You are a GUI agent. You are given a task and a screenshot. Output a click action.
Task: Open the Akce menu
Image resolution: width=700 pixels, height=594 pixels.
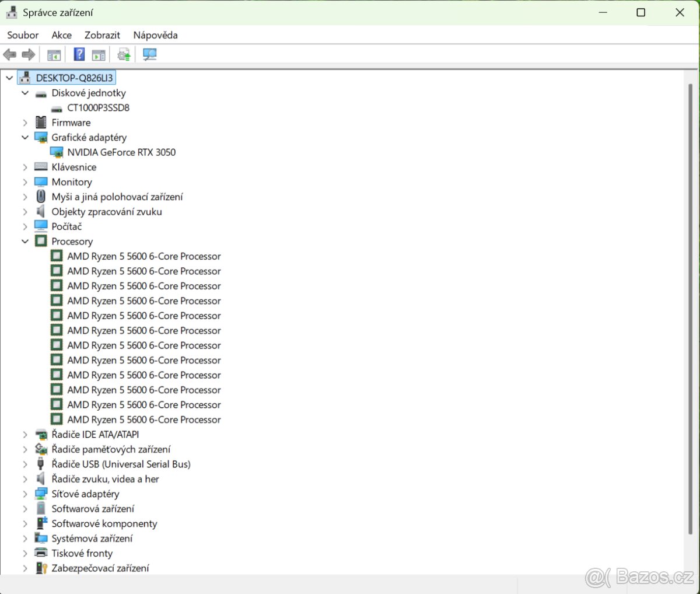61,35
